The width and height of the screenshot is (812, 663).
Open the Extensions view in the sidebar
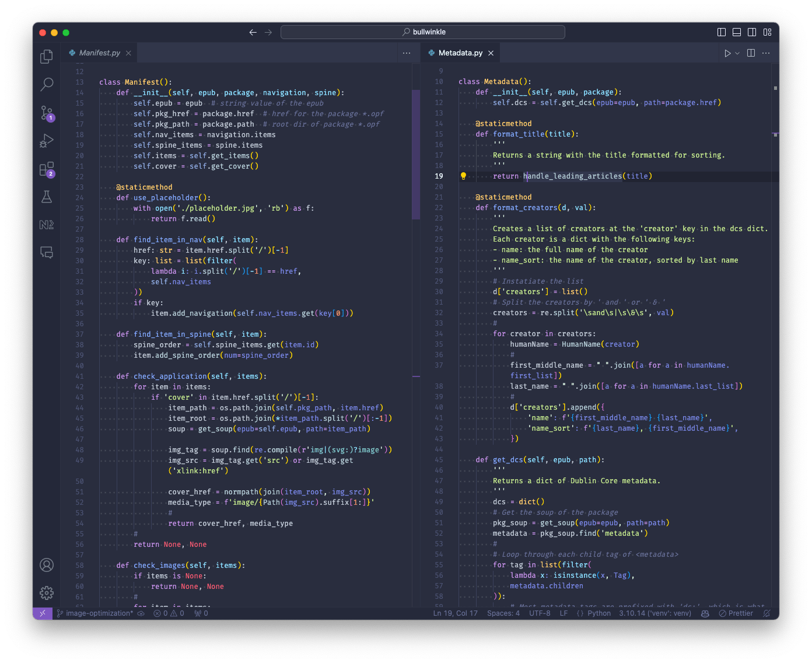(47, 170)
